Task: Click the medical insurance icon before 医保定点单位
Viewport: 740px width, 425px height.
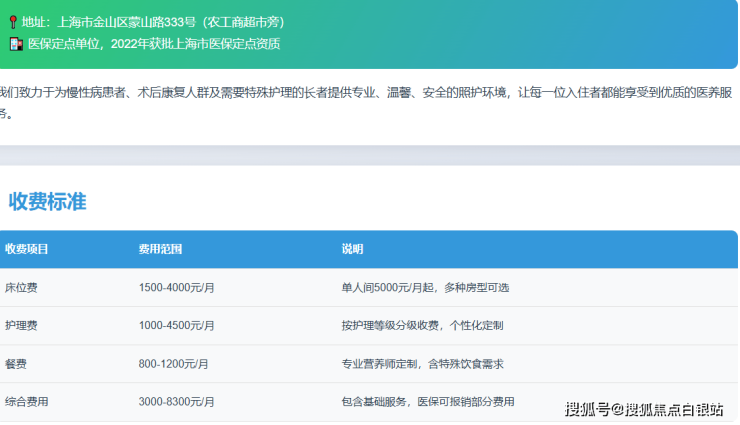Action: tap(15, 43)
